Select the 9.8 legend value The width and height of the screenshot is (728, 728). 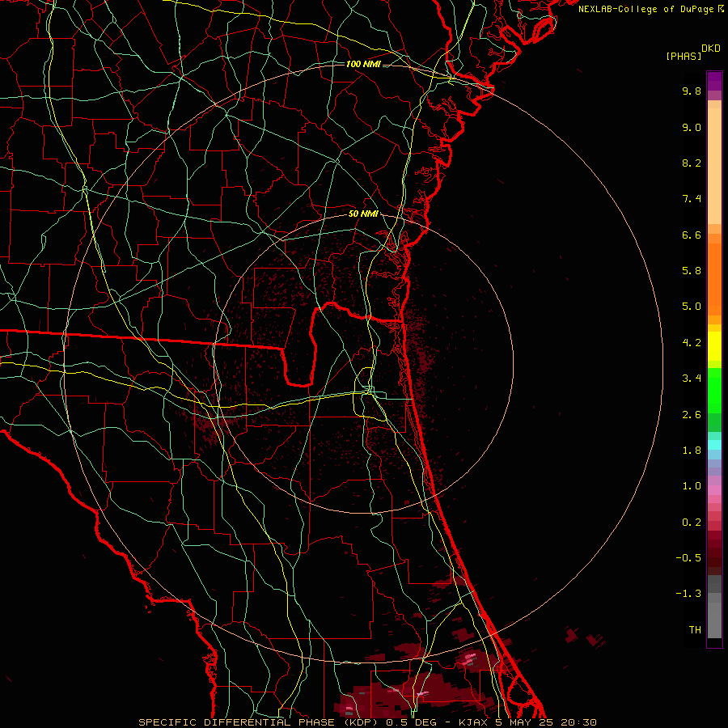[692, 91]
